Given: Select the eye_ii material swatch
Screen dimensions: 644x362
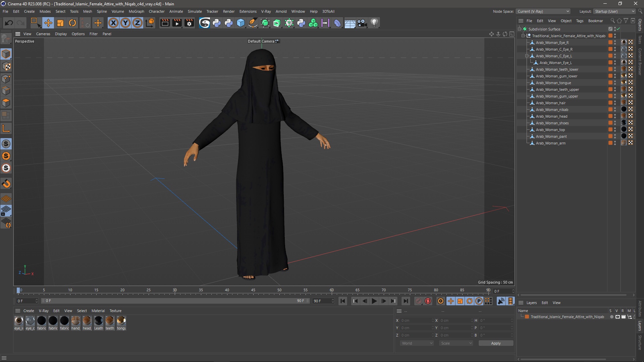Looking at the screenshot, I should (x=19, y=323).
